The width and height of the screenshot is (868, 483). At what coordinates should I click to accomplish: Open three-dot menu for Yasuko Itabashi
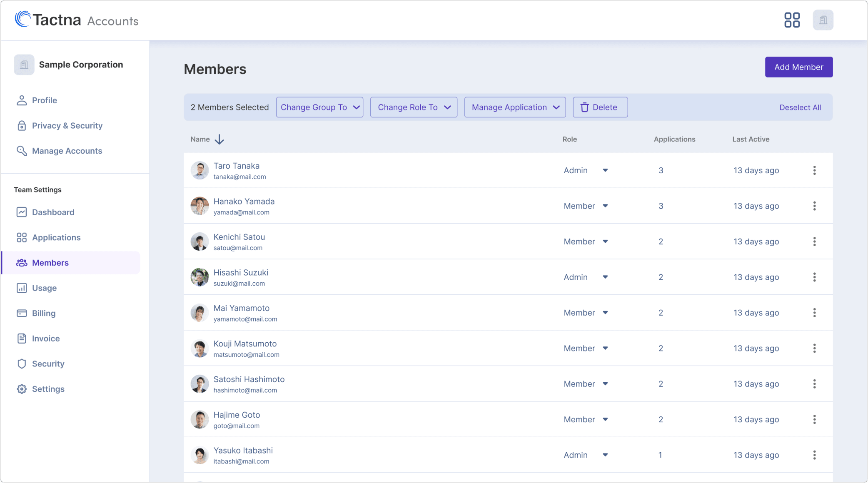point(814,455)
